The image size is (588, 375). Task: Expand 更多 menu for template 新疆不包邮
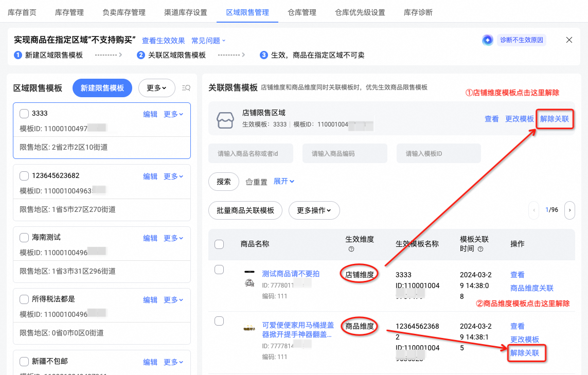tap(173, 362)
